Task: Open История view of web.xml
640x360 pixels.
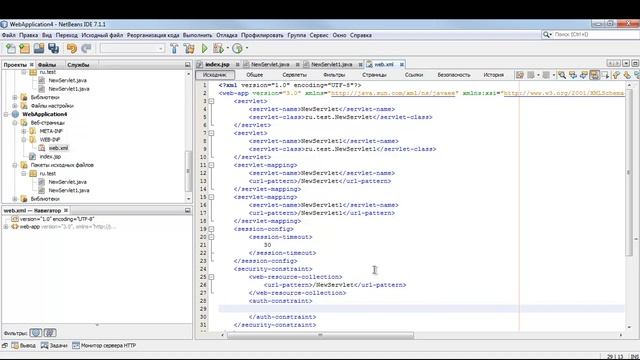Action: 493,75
